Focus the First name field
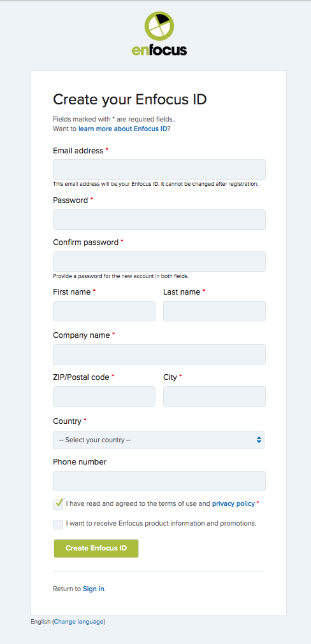This screenshot has width=311, height=644. 104,311
